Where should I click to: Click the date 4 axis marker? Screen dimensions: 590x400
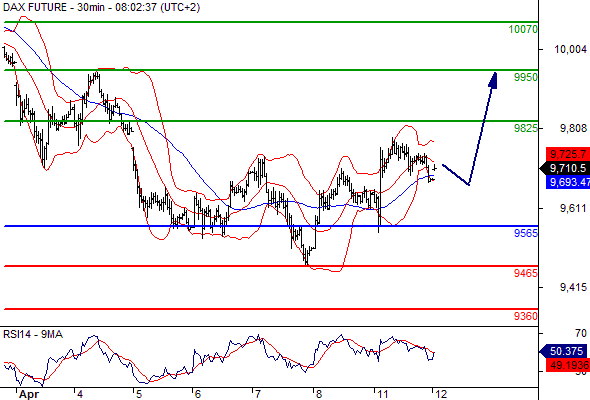coord(79,394)
